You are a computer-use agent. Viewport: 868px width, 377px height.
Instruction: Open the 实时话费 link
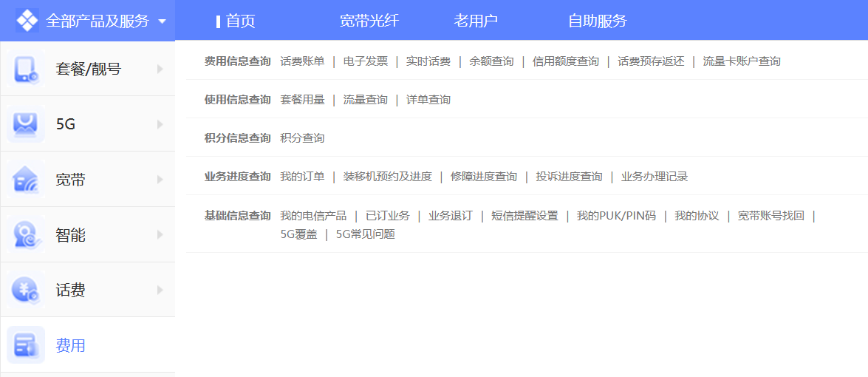coord(428,61)
